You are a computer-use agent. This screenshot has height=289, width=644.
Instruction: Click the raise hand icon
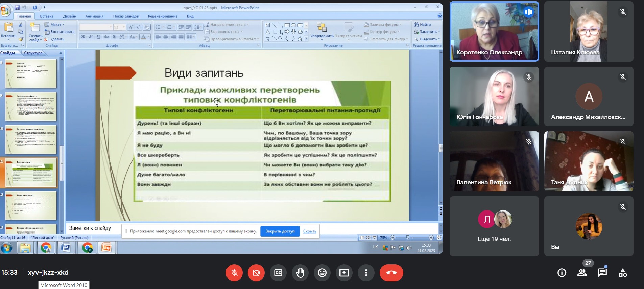300,273
